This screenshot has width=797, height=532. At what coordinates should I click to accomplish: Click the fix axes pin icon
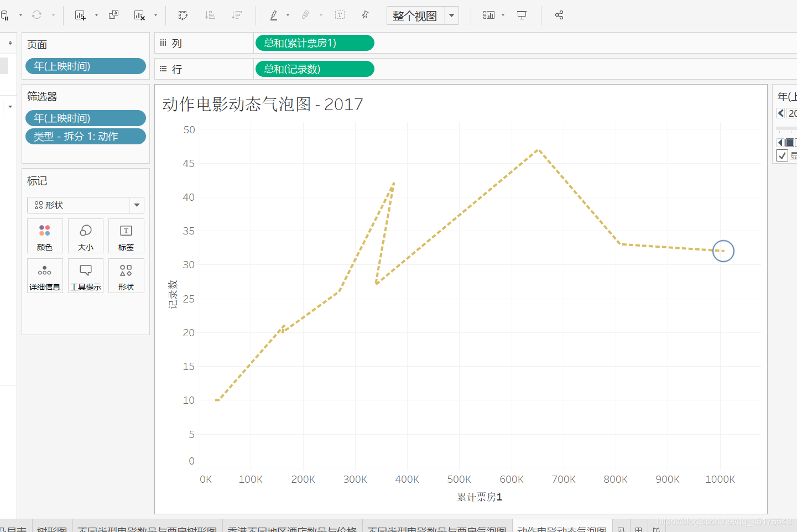(366, 15)
